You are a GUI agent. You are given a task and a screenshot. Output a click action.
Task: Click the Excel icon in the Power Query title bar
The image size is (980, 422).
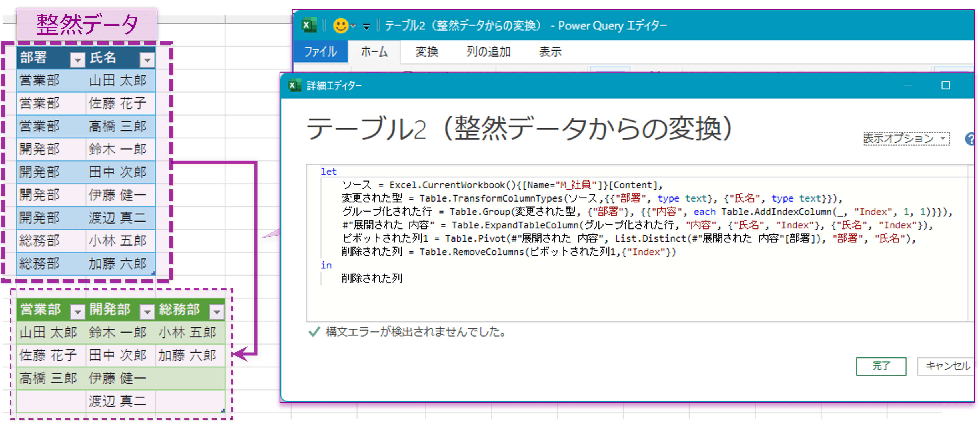309,25
